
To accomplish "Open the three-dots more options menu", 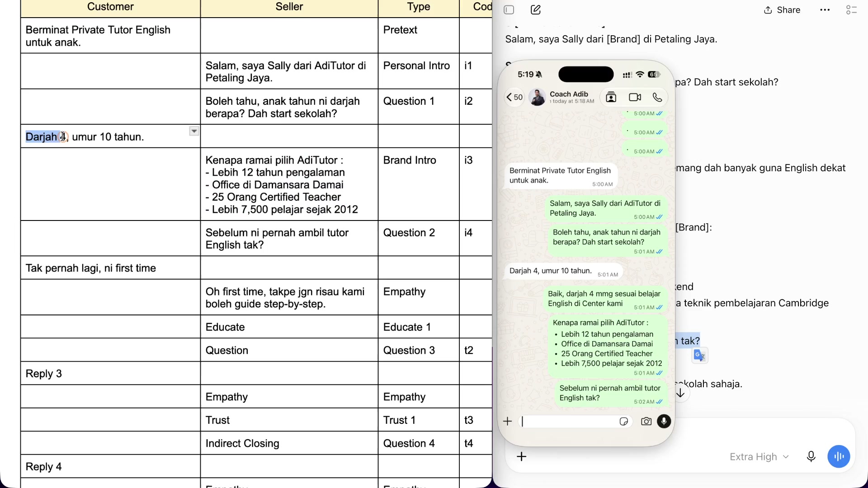I will tap(825, 10).
